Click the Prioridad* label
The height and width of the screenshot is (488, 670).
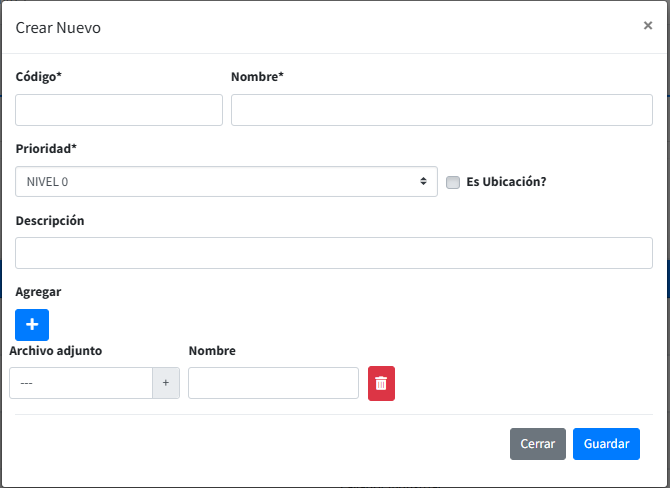46,149
